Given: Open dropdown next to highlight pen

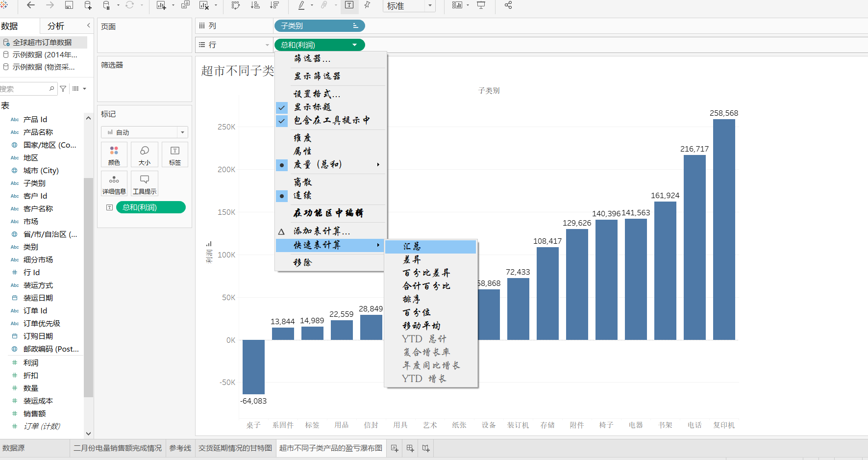Looking at the screenshot, I should tap(312, 5).
